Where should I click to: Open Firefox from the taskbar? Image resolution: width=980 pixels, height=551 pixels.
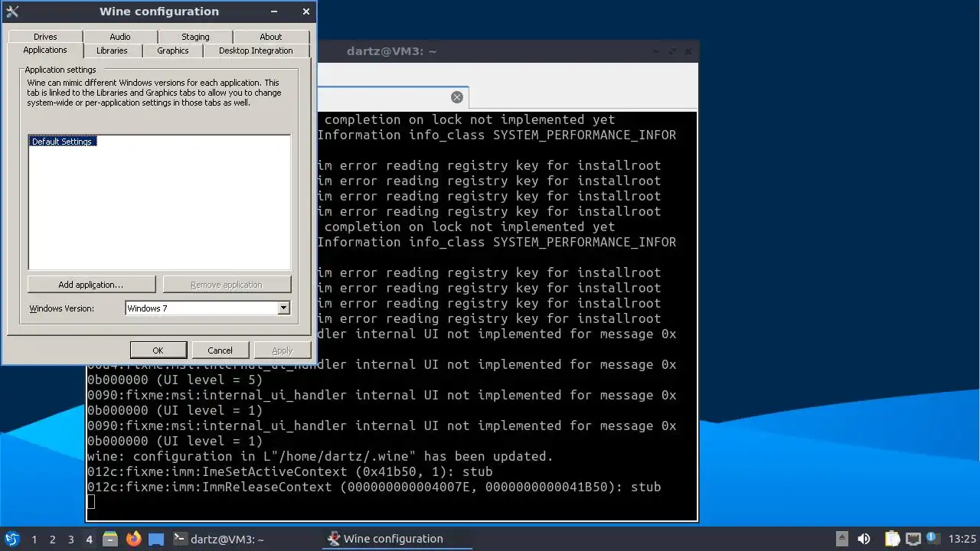(x=133, y=539)
